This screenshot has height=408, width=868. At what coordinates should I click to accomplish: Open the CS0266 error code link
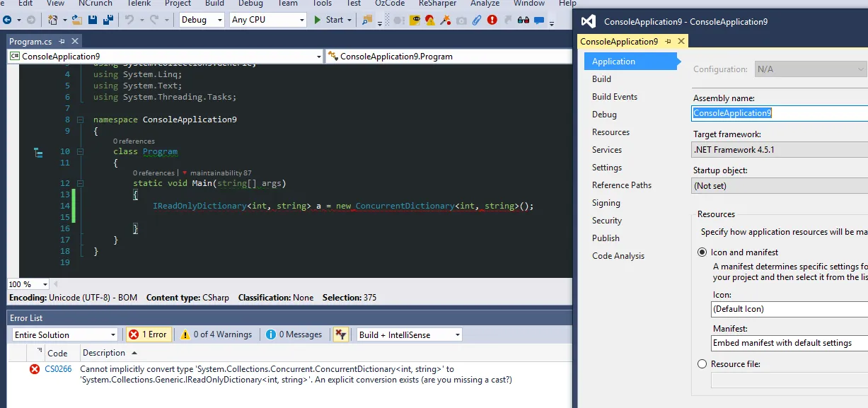58,369
